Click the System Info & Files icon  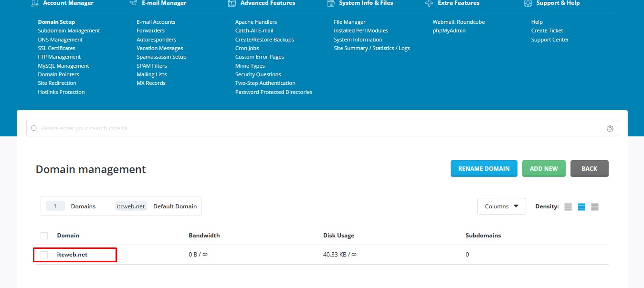[x=330, y=3]
